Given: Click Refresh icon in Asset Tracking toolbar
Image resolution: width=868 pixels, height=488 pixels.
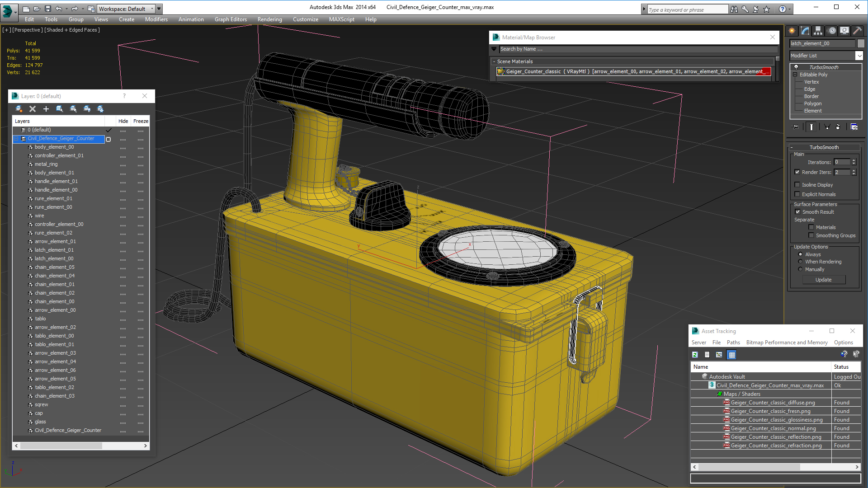Looking at the screenshot, I should [695, 355].
